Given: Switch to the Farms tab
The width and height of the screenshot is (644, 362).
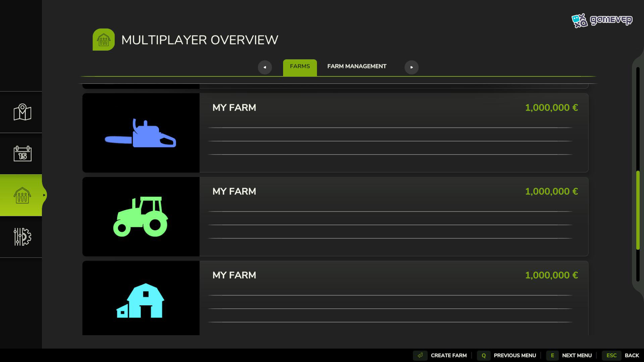Looking at the screenshot, I should (x=300, y=67).
